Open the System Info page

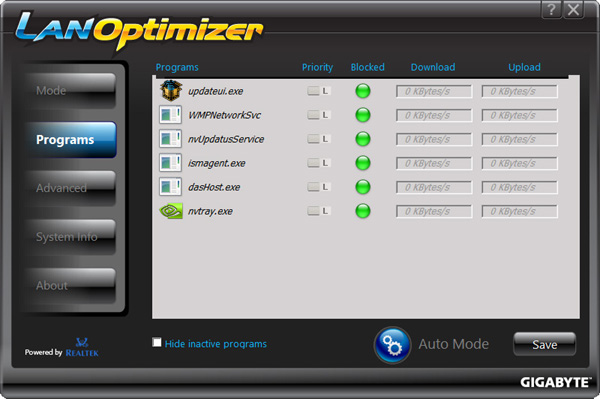71,237
